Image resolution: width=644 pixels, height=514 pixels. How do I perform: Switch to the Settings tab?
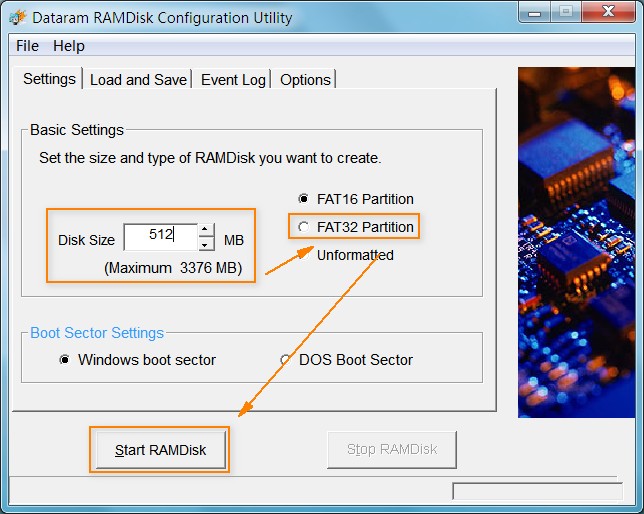coord(49,79)
